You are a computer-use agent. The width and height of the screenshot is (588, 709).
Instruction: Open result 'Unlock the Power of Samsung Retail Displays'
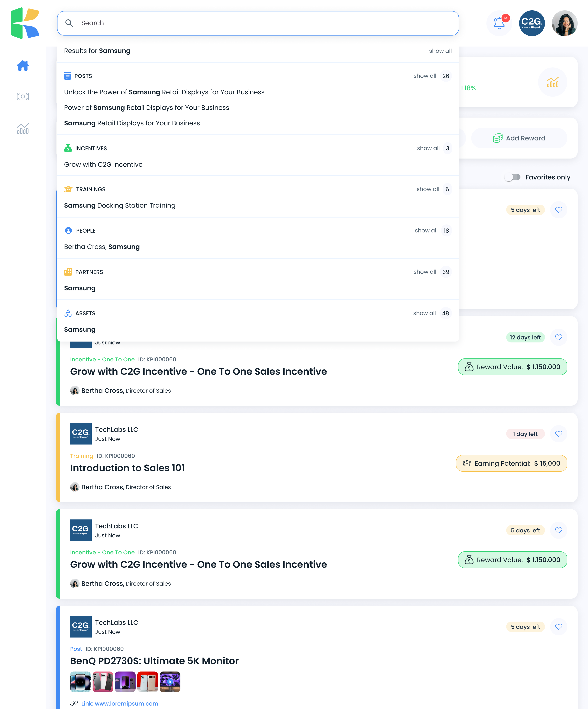[x=164, y=92]
